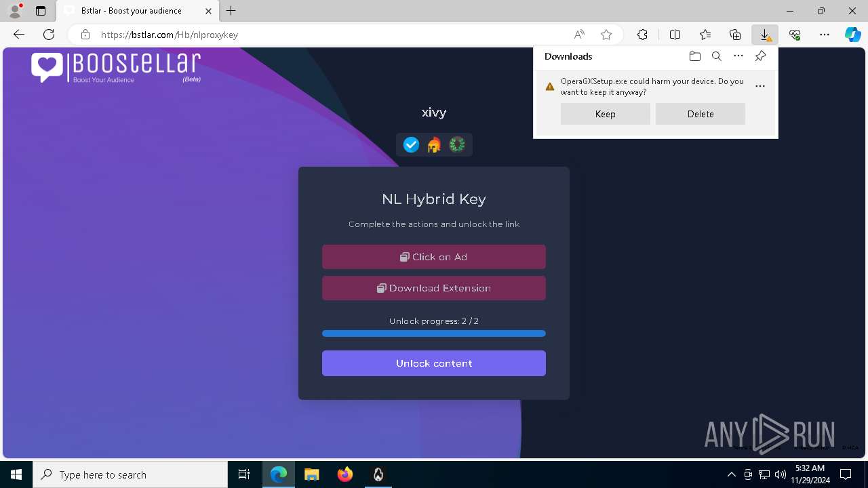The image size is (868, 488).
Task: Open the Collections icon
Action: 735,35
